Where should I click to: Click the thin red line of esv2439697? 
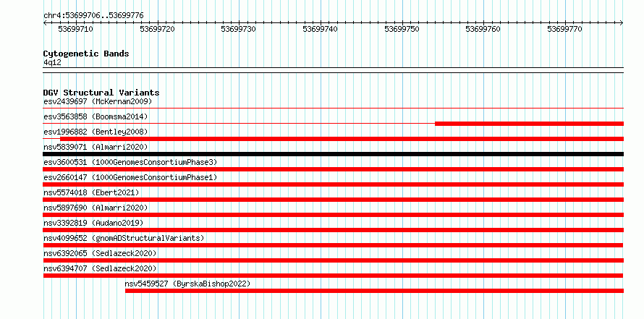tap(333, 109)
